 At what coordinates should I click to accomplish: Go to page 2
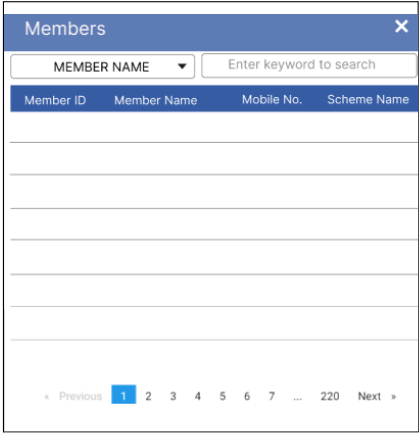(x=148, y=396)
